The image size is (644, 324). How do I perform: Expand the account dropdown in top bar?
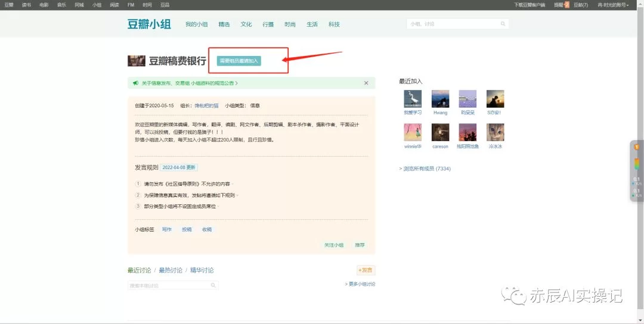613,5
